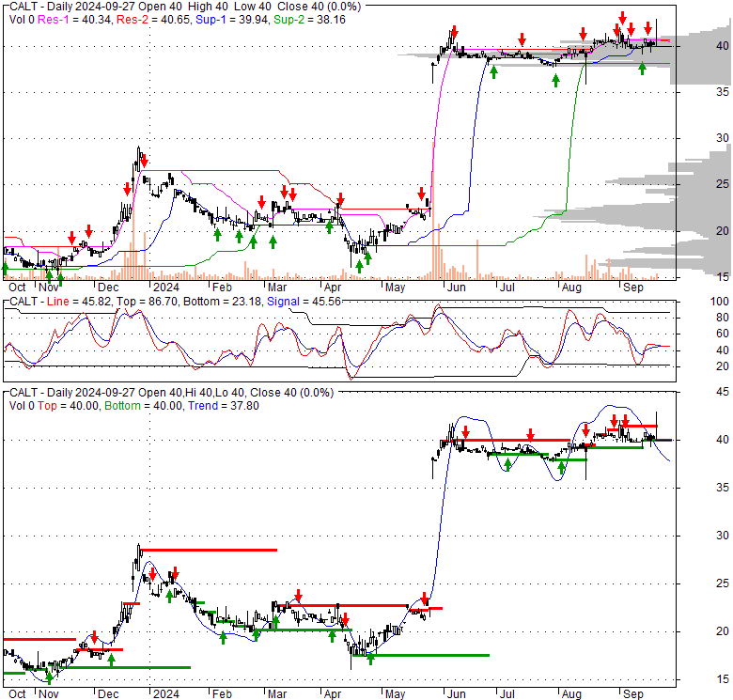The image size is (733, 700).
Task: Click May on the top chart time axis
Action: (395, 288)
